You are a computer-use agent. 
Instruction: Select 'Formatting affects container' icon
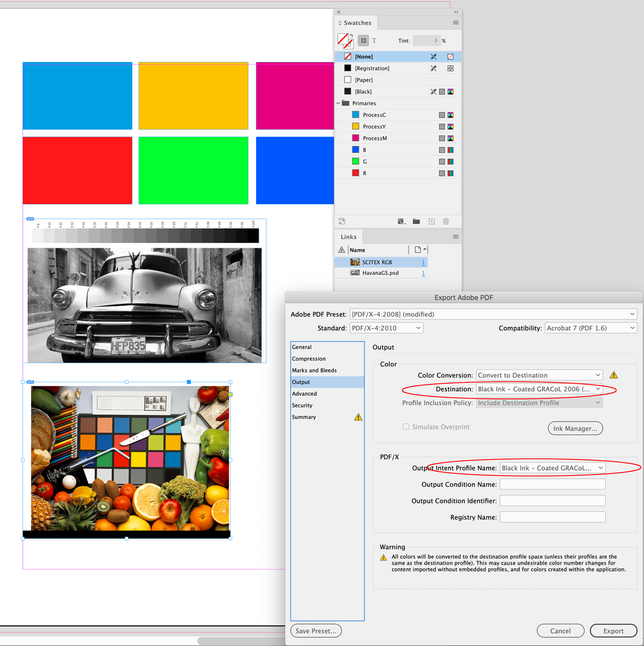(x=363, y=40)
